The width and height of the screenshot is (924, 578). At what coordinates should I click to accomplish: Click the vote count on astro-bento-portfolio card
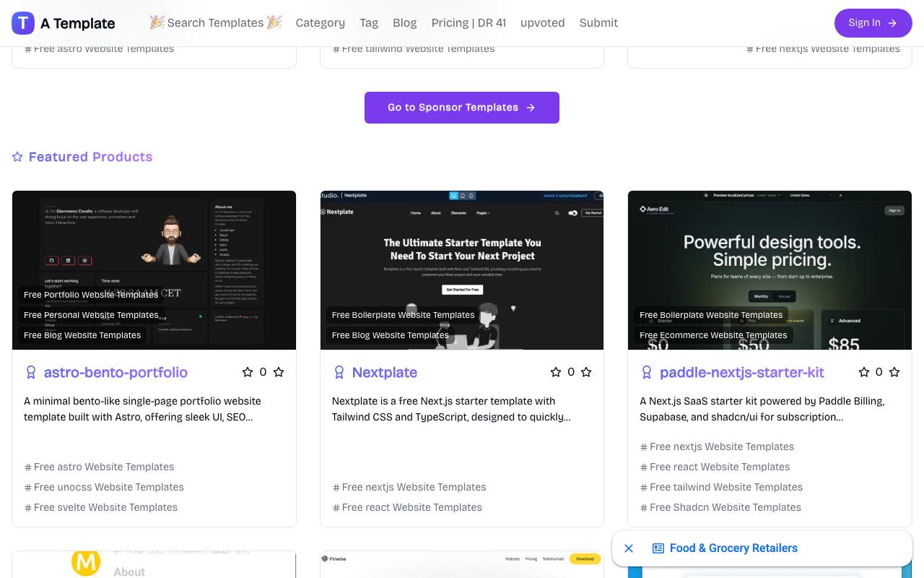[263, 372]
